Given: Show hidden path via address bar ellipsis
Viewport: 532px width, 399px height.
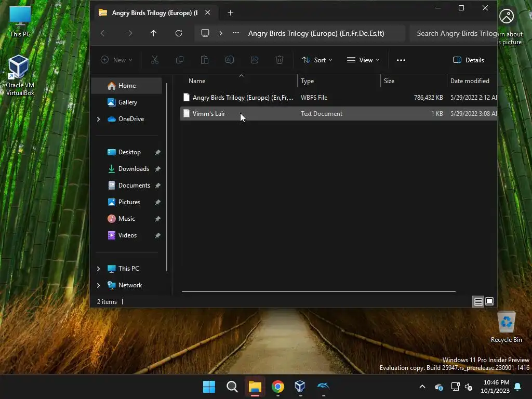Looking at the screenshot, I should pos(236,33).
